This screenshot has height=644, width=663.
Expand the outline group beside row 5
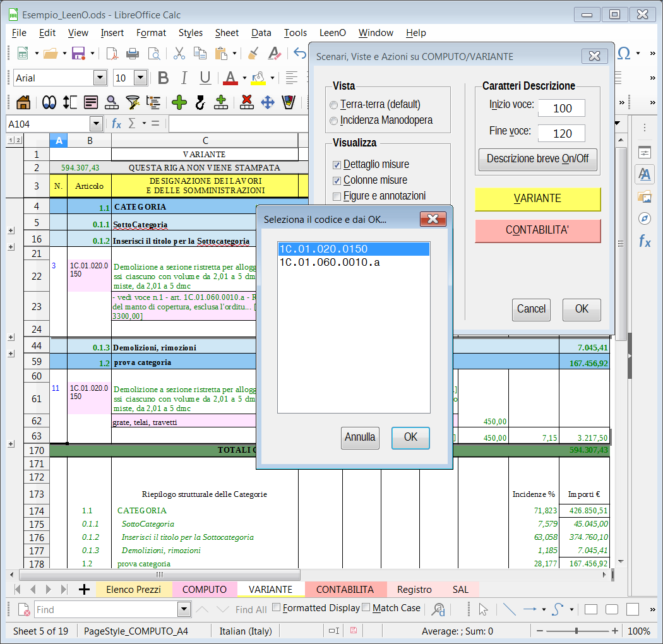click(11, 231)
